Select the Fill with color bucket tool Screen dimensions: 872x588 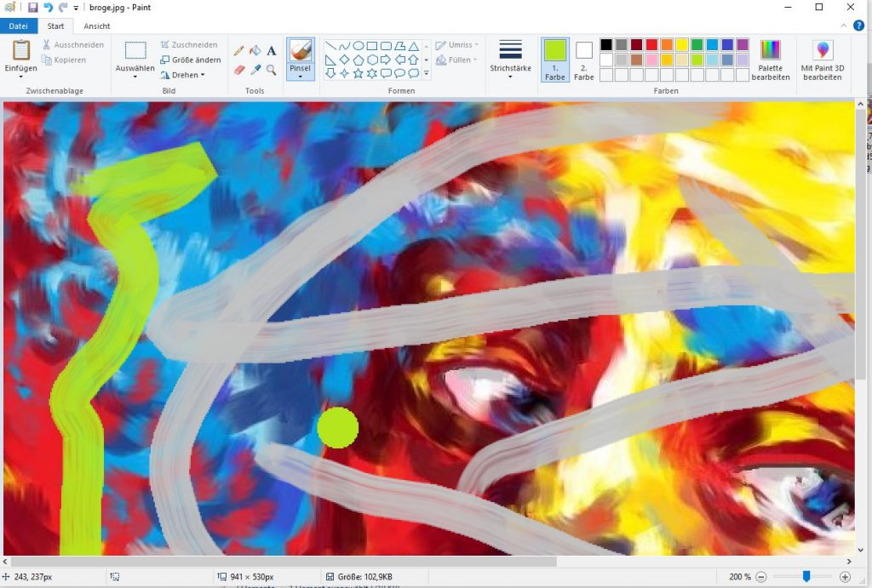click(x=255, y=51)
